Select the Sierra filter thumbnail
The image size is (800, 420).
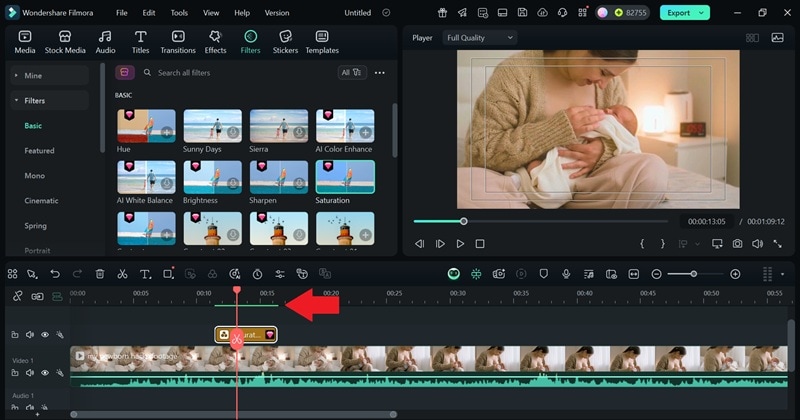point(279,126)
